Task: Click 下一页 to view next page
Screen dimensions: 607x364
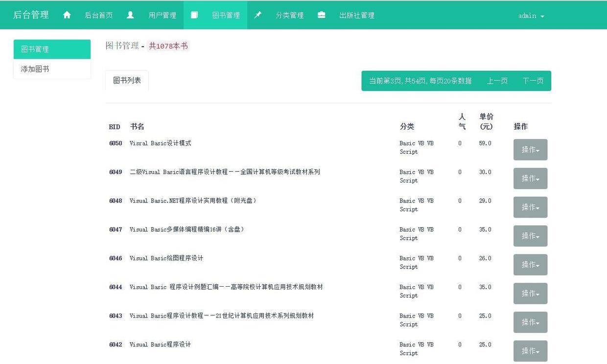Action: pyautogui.click(x=533, y=81)
